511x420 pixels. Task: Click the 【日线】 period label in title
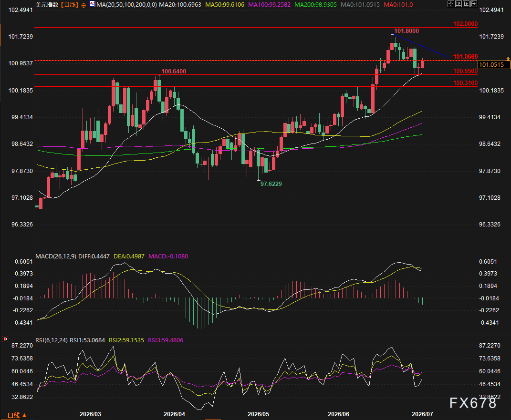click(x=70, y=5)
